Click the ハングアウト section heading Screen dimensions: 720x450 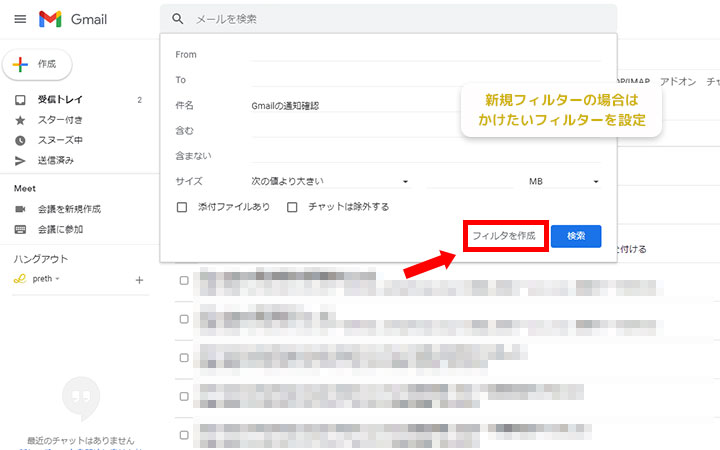[x=41, y=259]
